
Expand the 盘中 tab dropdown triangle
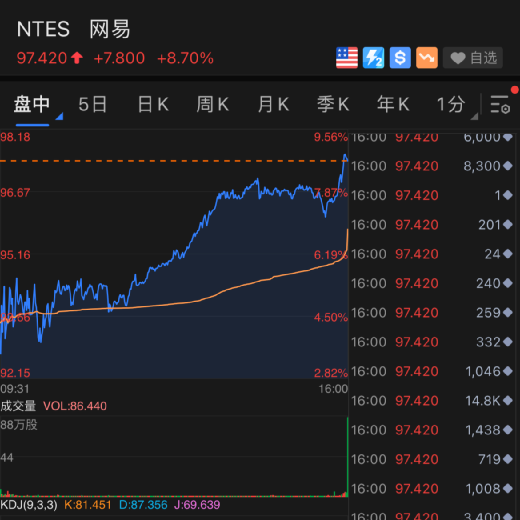59,116
